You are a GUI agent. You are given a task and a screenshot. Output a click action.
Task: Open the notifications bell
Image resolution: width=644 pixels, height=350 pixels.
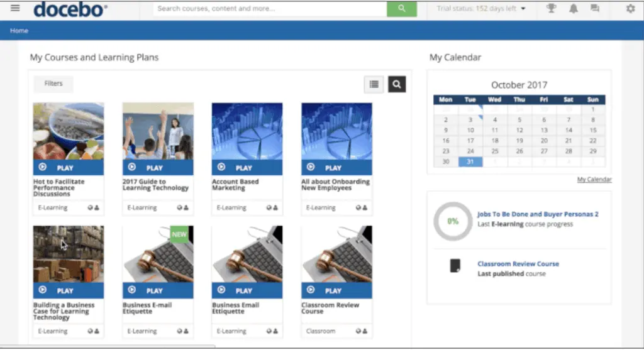click(x=574, y=8)
